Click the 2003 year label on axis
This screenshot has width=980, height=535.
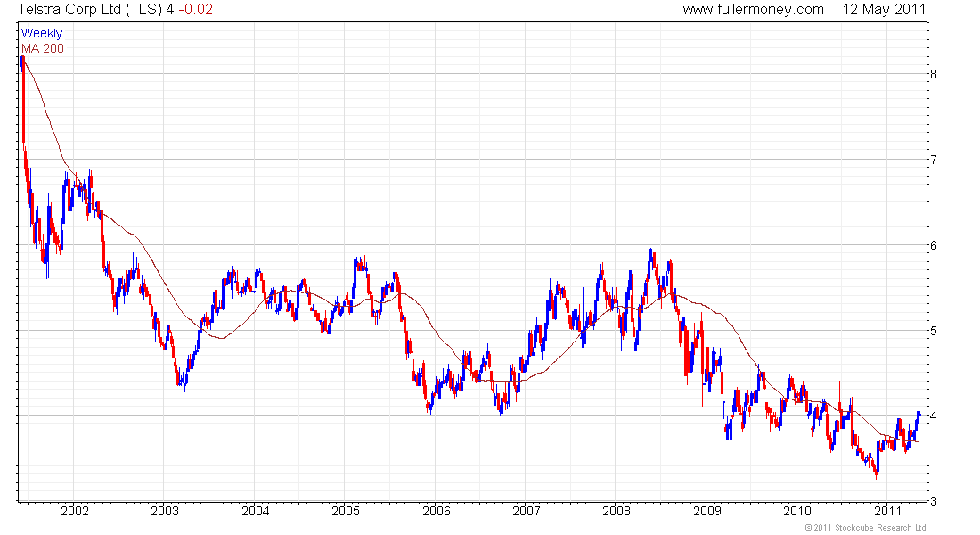point(165,511)
